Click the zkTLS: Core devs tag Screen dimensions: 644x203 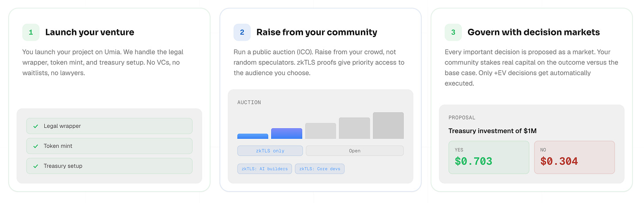320,169
